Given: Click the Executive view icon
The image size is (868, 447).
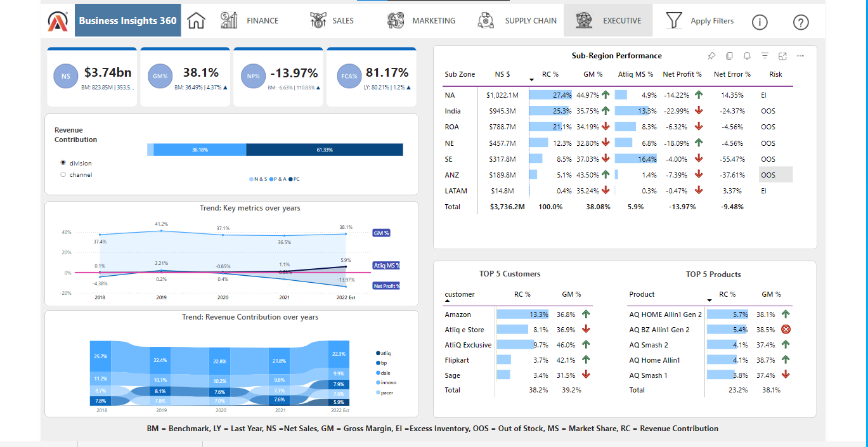Looking at the screenshot, I should (x=584, y=20).
